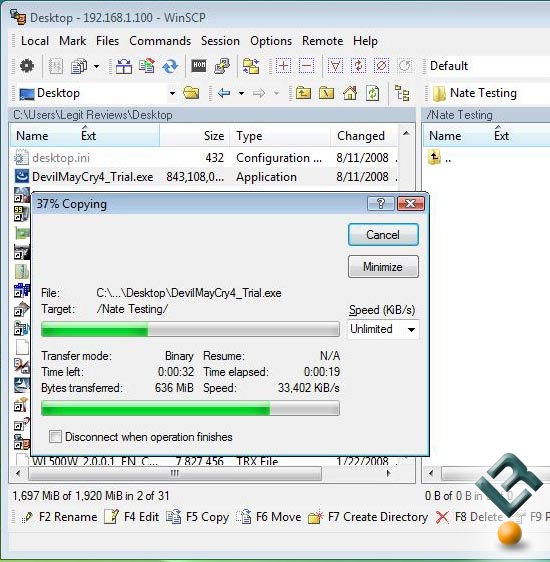
Task: Click F4 Edit in bottom bar
Action: [131, 517]
